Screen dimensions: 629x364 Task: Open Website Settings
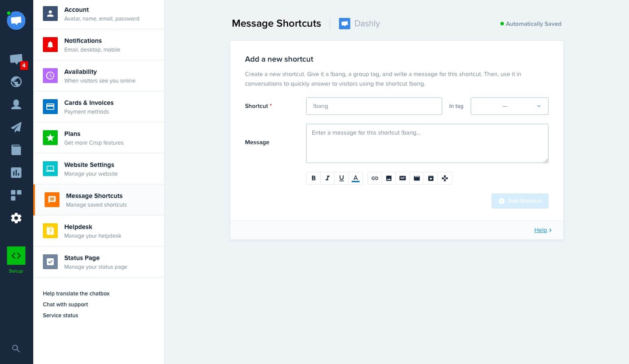99,169
